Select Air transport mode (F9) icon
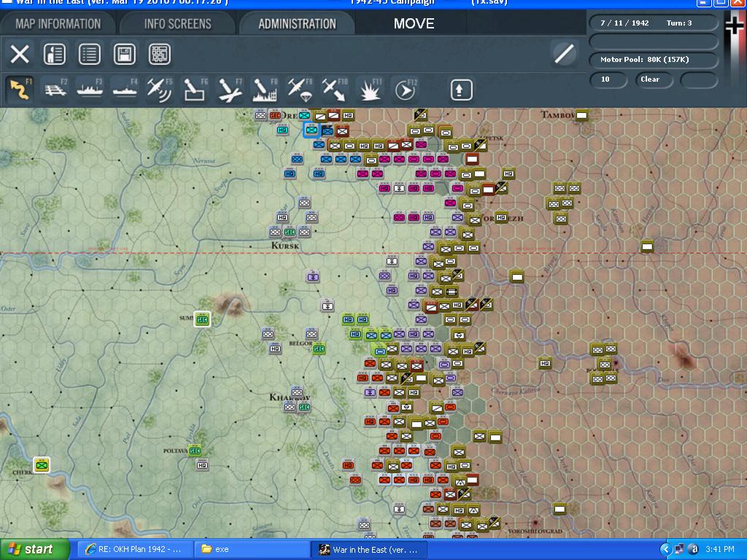The height and width of the screenshot is (560, 747). pyautogui.click(x=300, y=89)
